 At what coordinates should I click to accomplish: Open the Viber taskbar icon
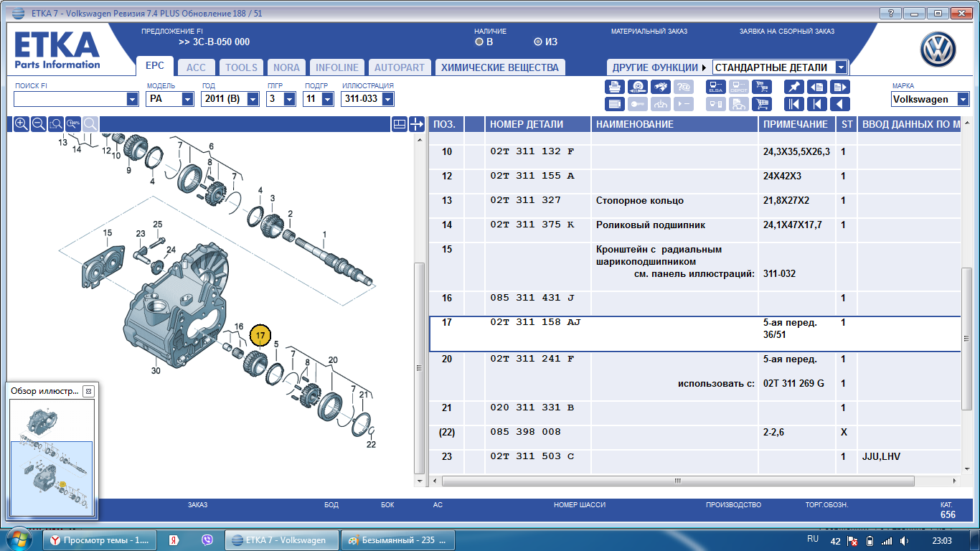(x=207, y=540)
